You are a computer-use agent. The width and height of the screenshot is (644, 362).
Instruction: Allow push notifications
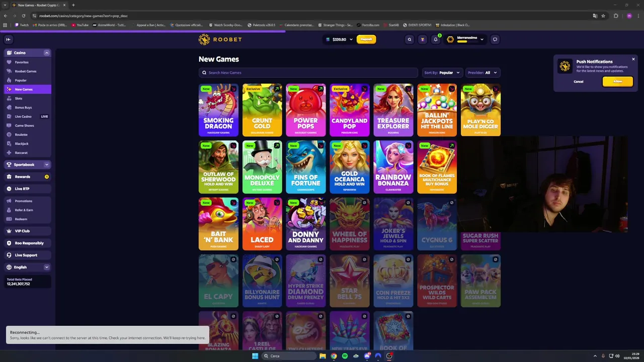[617, 81]
